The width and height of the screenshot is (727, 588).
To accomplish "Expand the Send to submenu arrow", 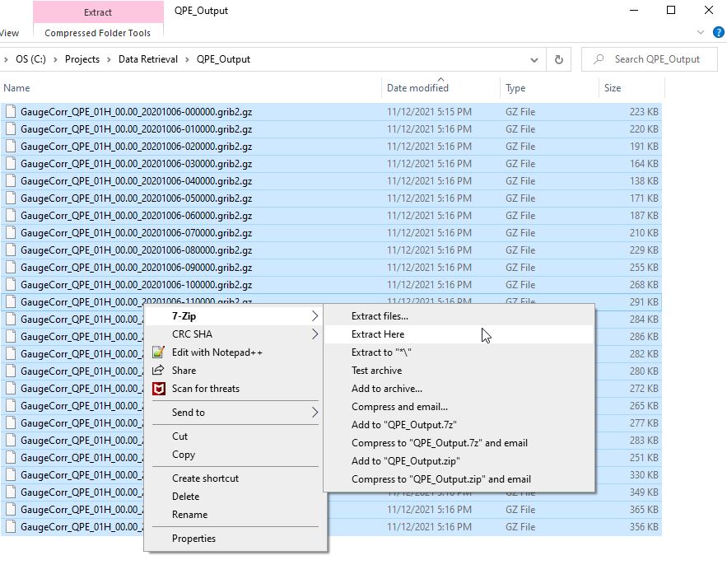I will click(x=315, y=413).
